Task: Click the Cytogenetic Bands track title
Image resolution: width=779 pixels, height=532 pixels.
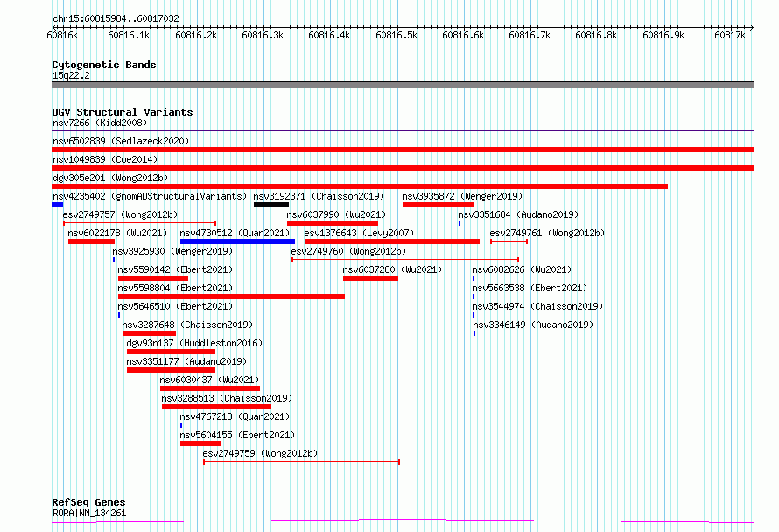Action: point(104,65)
